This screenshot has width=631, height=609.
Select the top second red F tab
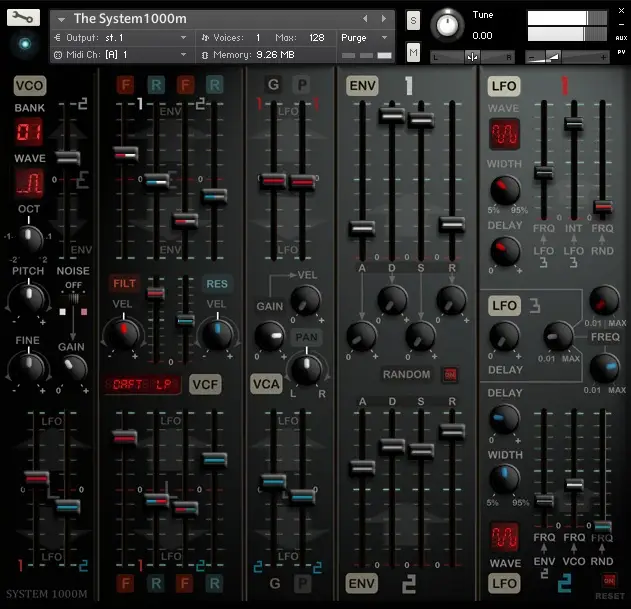185,85
